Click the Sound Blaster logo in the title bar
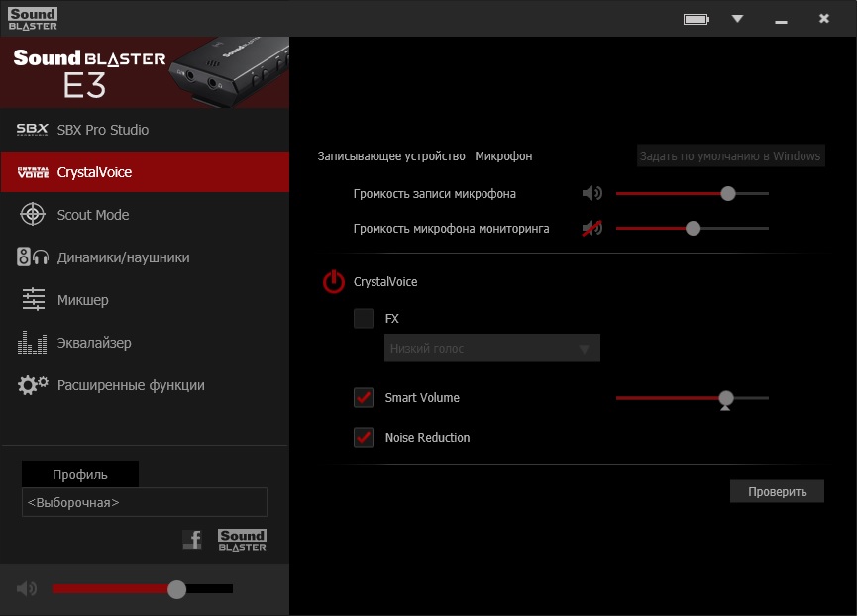Image resolution: width=858 pixels, height=616 pixels. [33, 19]
